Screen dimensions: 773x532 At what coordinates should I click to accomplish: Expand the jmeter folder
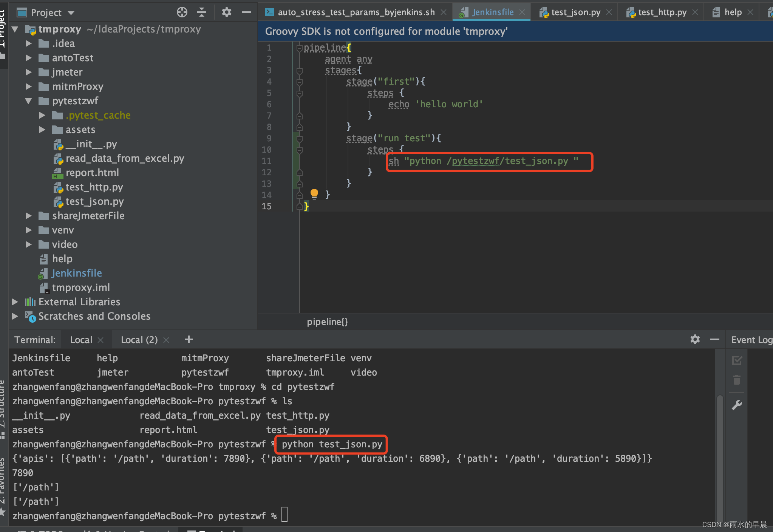click(x=28, y=72)
